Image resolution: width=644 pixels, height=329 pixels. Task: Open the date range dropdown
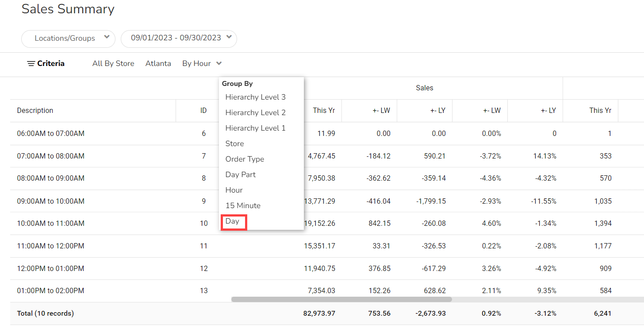(179, 39)
